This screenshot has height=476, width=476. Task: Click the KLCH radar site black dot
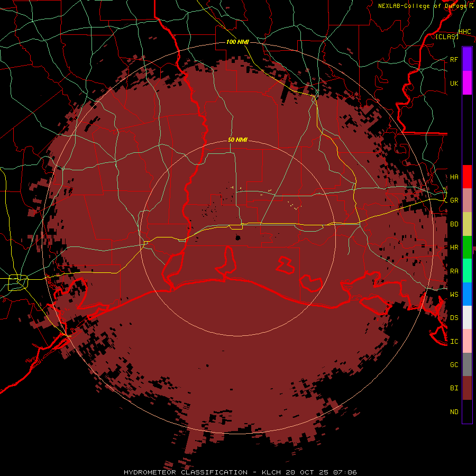[x=238, y=237]
